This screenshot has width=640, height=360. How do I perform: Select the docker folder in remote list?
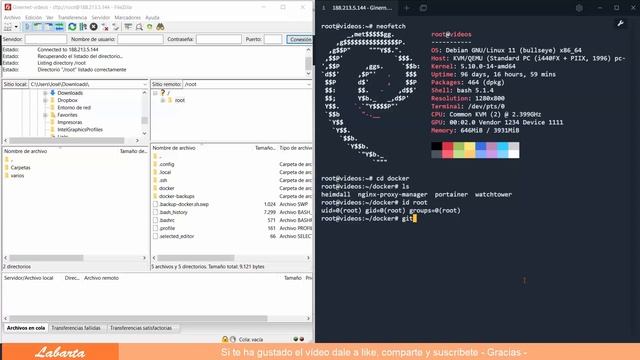167,188
